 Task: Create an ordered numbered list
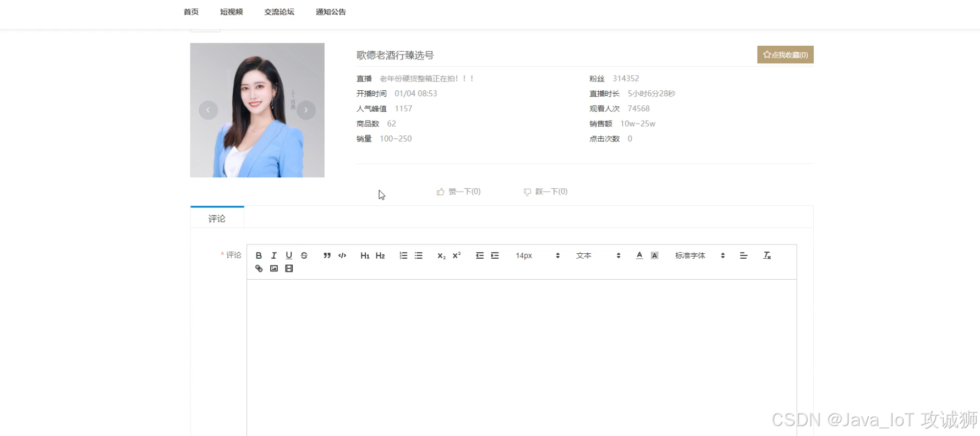403,255
